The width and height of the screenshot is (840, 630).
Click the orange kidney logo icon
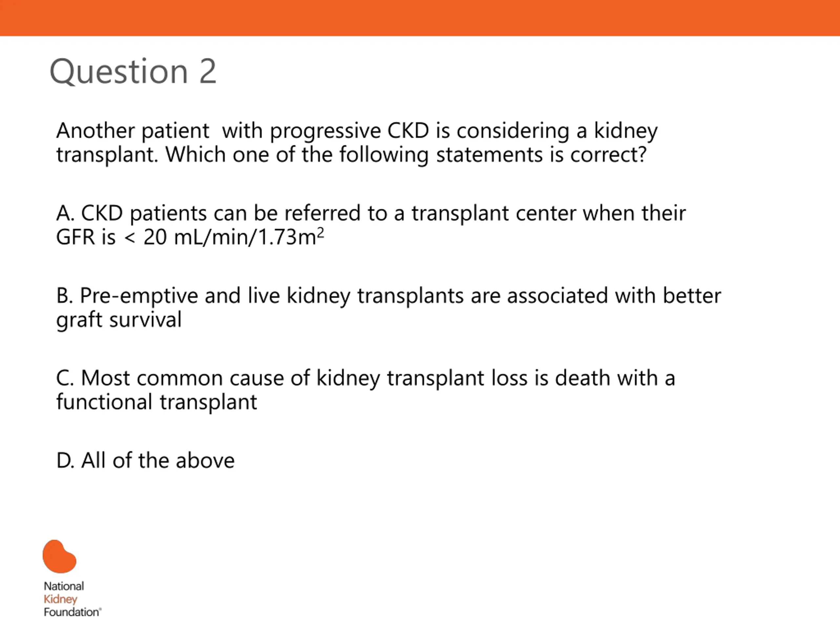[59, 556]
